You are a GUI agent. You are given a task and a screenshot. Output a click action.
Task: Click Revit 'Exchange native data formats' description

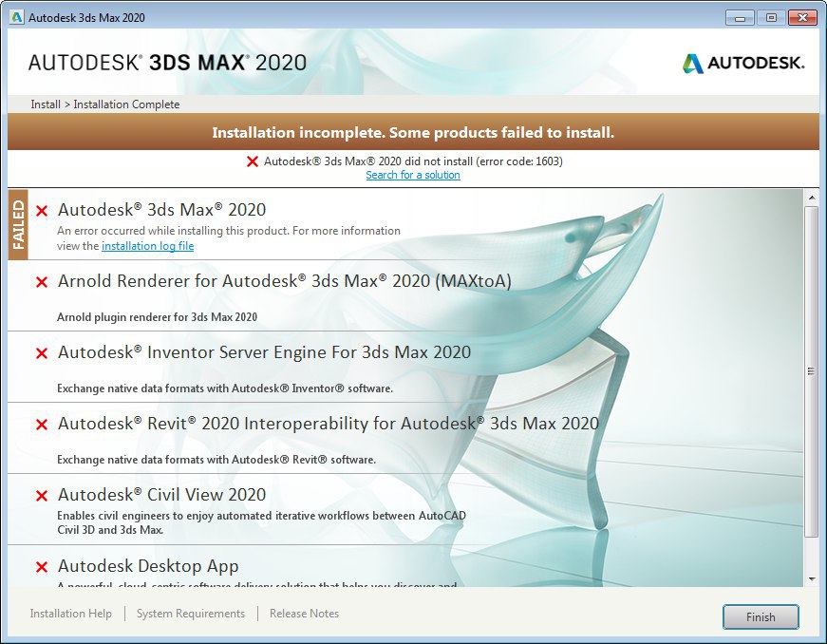(x=216, y=460)
